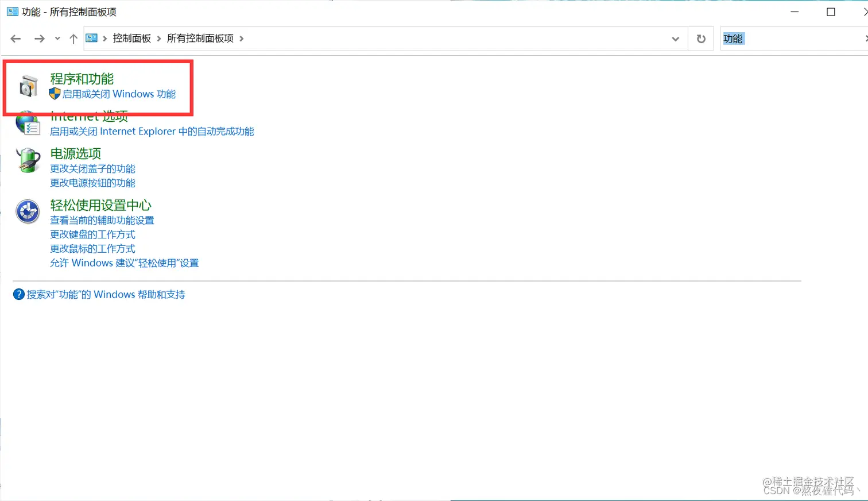868x501 pixels.
Task: Open 更改关闭盖子的功能 link
Action: coord(92,168)
